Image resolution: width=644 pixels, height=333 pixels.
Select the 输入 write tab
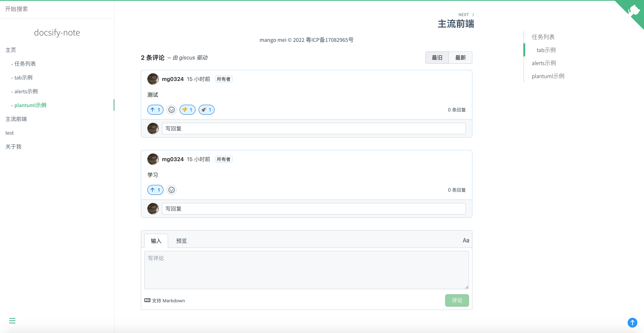[x=156, y=241]
